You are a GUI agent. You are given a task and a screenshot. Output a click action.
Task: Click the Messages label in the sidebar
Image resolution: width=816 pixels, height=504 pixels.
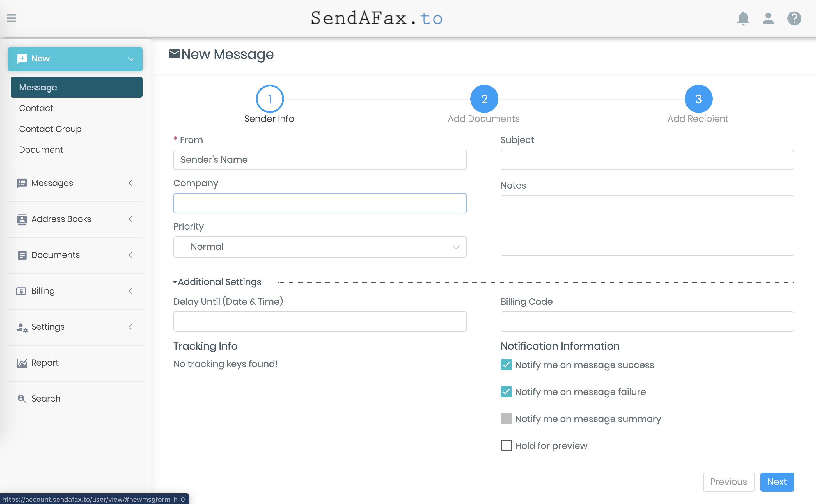tap(52, 183)
